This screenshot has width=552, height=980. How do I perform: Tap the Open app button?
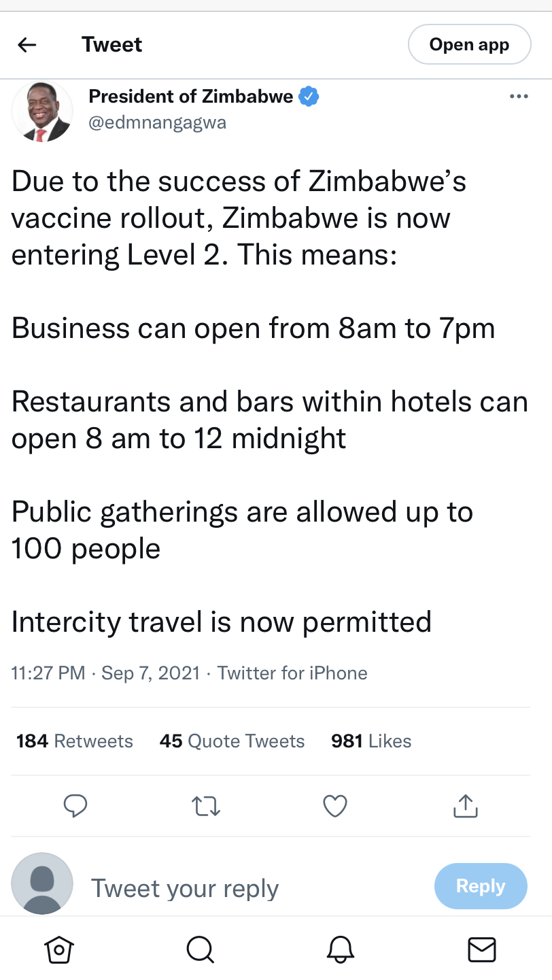(x=469, y=45)
